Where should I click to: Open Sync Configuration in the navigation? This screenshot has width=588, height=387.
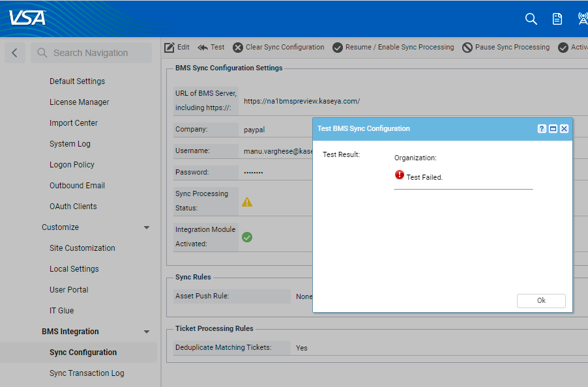[x=83, y=352]
